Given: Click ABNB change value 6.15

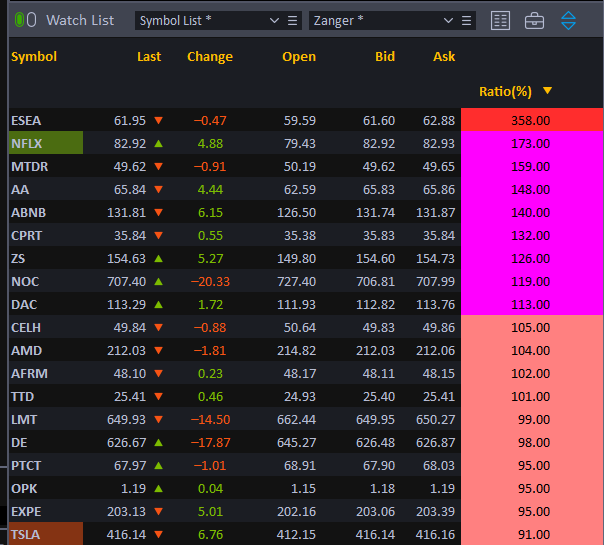Looking at the screenshot, I should click(x=210, y=213).
